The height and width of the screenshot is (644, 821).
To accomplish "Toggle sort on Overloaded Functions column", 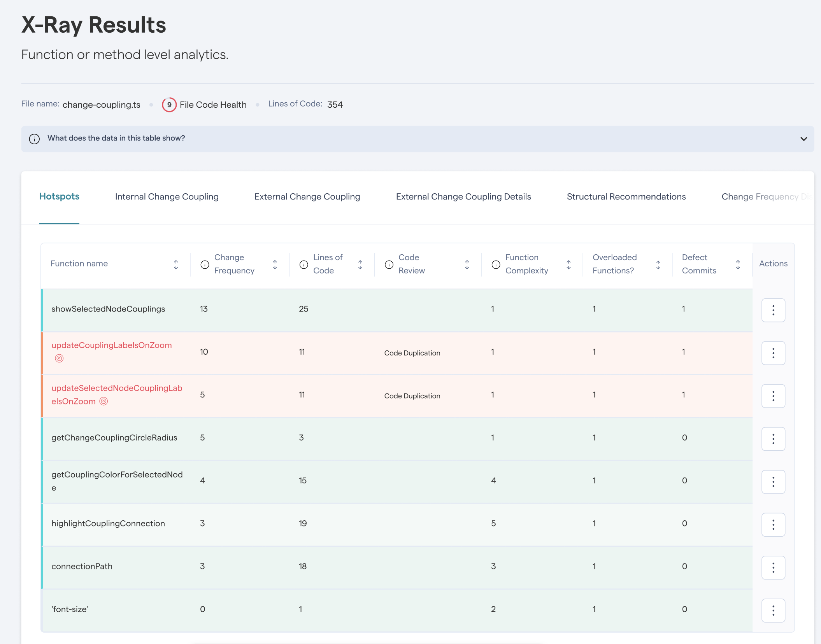I will click(658, 264).
